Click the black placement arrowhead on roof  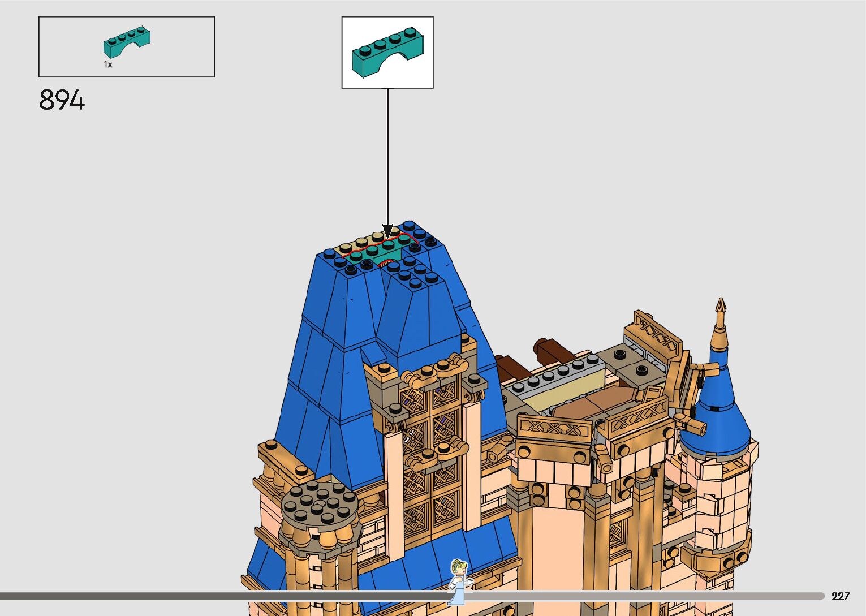coord(388,231)
